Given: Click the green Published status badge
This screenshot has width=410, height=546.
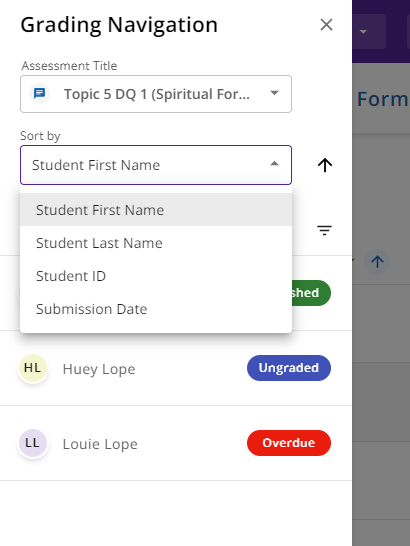Looking at the screenshot, I should point(311,293).
